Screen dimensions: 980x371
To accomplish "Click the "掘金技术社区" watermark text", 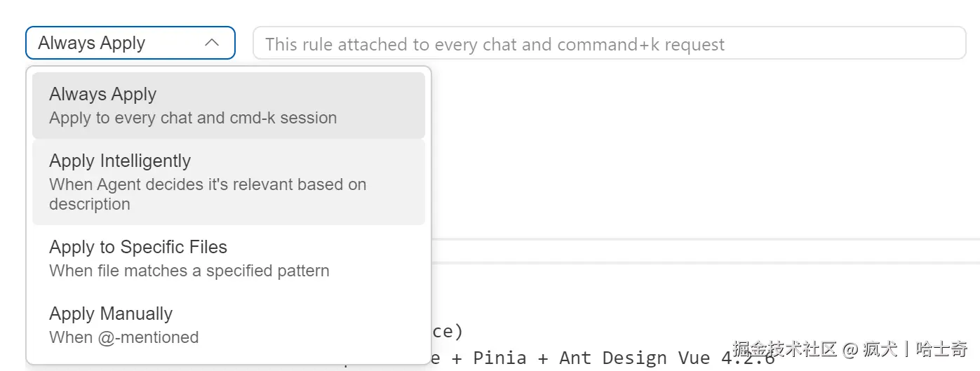I will [784, 349].
